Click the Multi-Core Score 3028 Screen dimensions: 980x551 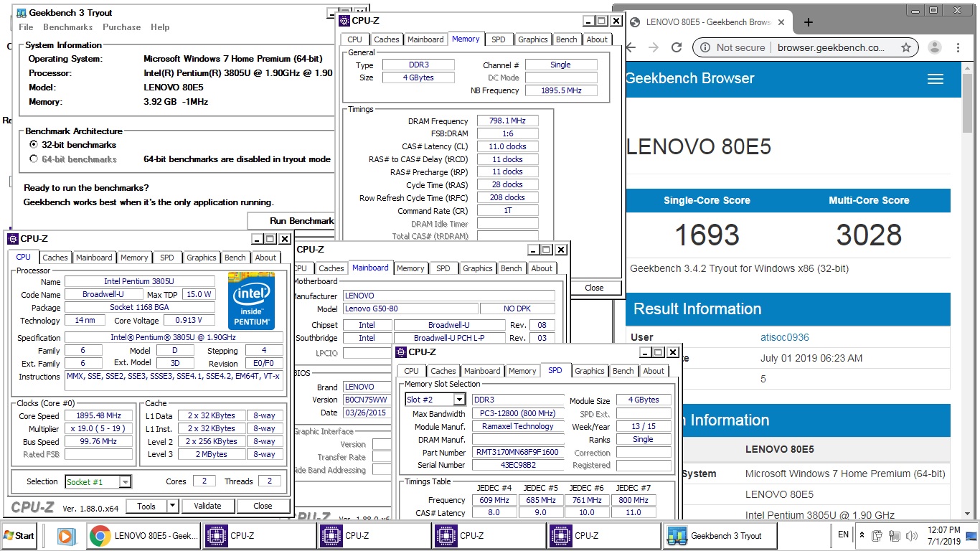point(869,235)
